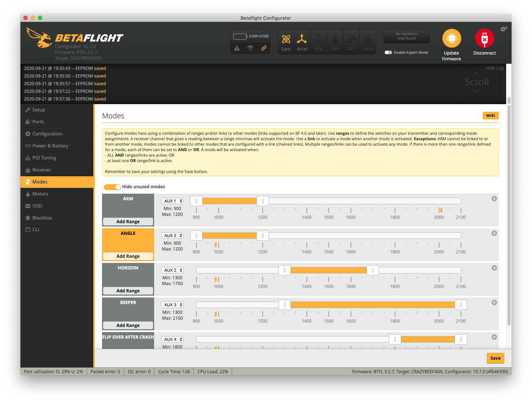The height and width of the screenshot is (402, 532).
Task: Open the PID Tuning tab
Action: (57, 158)
